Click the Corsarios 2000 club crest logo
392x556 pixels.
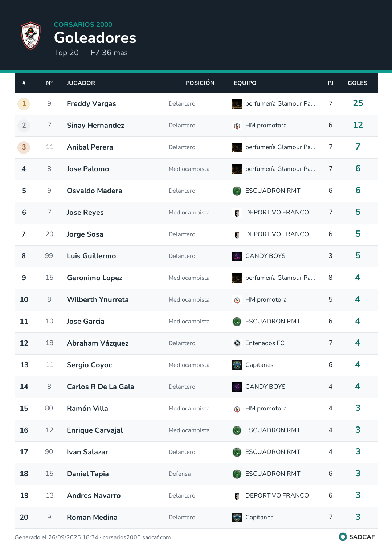click(31, 36)
